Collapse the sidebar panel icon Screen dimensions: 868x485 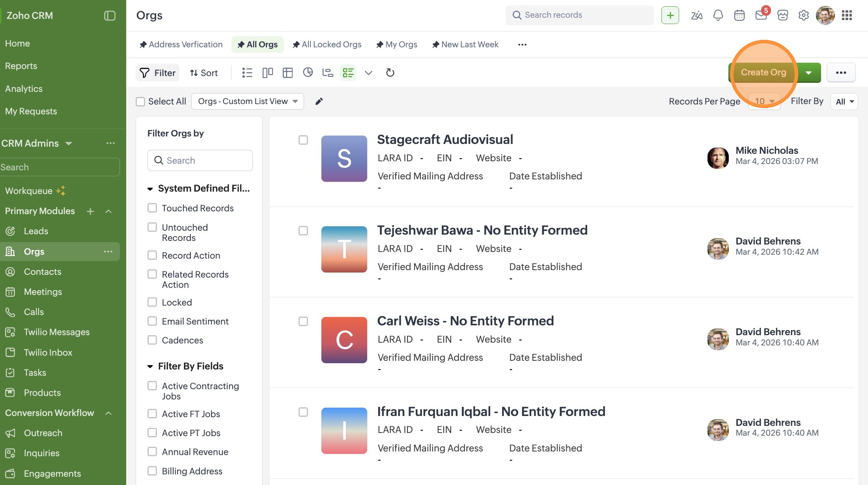click(x=110, y=15)
